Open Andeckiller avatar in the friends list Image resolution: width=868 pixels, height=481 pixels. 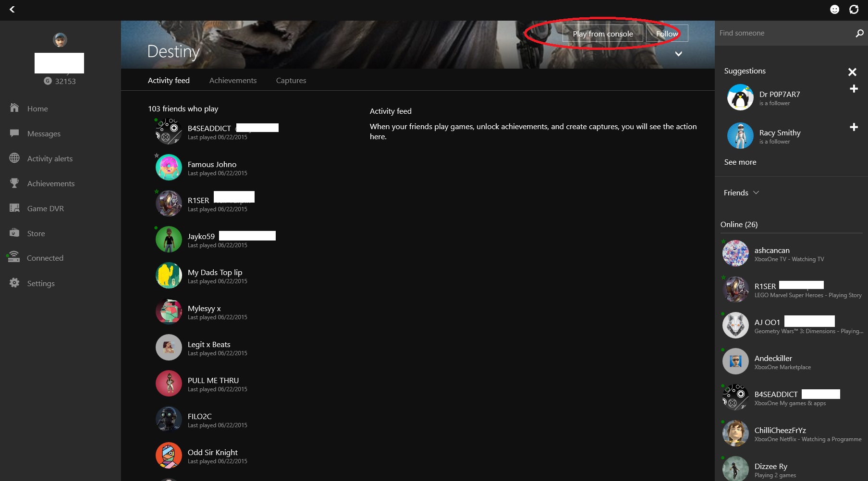point(735,361)
